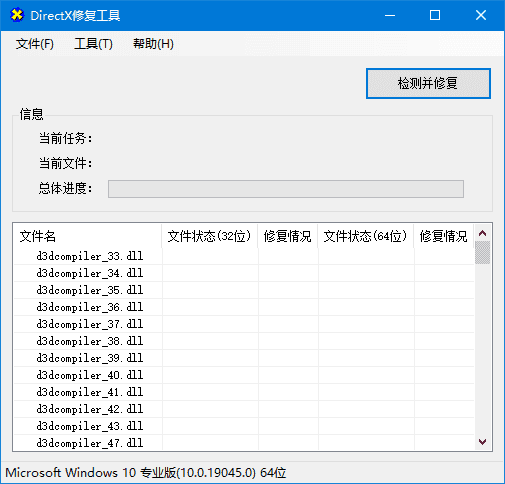Select row d3dcompiler_36.dll

click(x=244, y=307)
